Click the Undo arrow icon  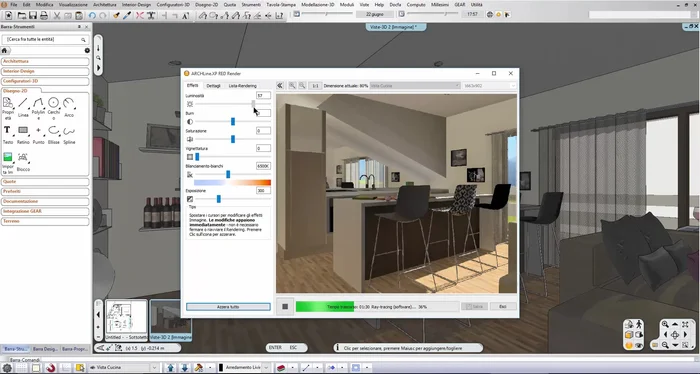pos(92,15)
